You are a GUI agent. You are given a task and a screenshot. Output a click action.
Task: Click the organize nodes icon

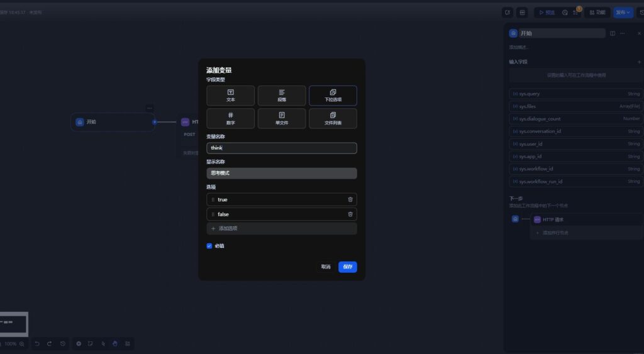click(127, 344)
